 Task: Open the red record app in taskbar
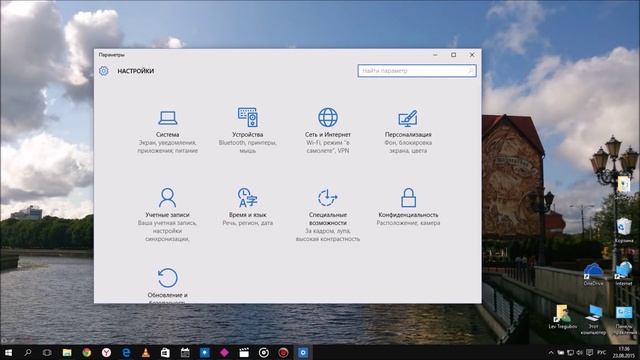pos(283,352)
